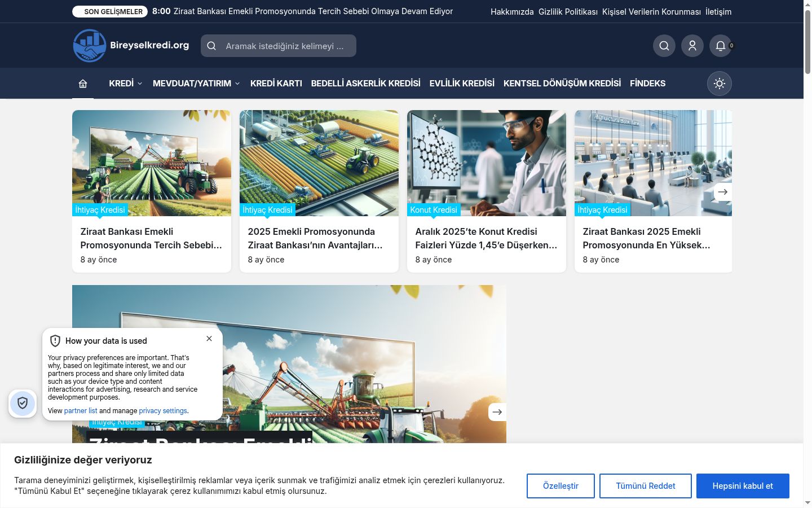Open the scientist with molecule article thumbnail

coord(487,163)
